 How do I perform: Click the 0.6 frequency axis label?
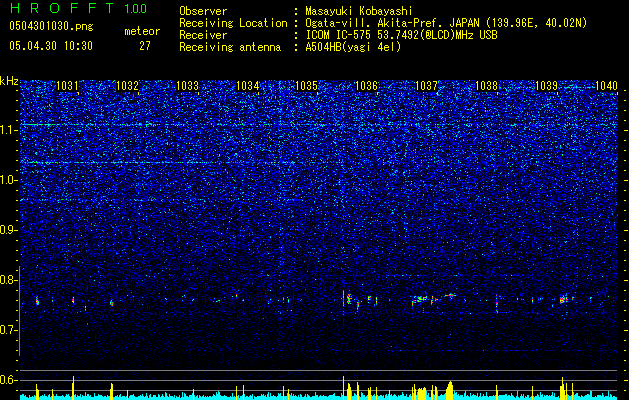point(8,380)
